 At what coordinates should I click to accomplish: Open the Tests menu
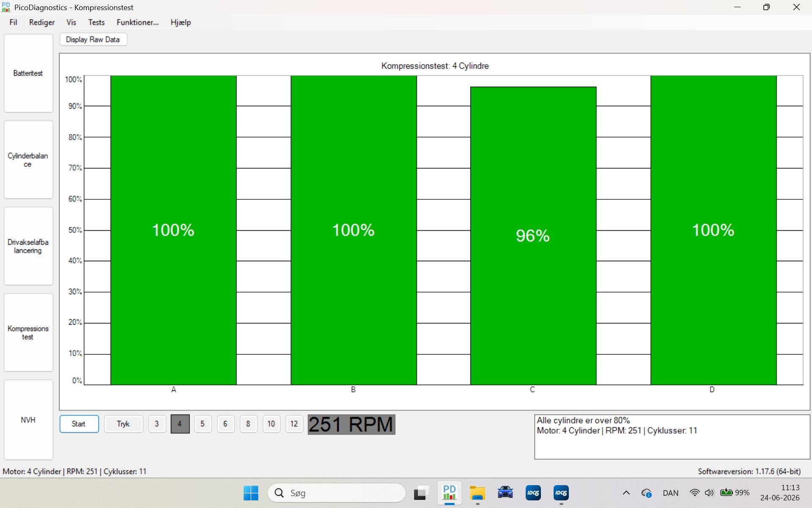point(96,22)
